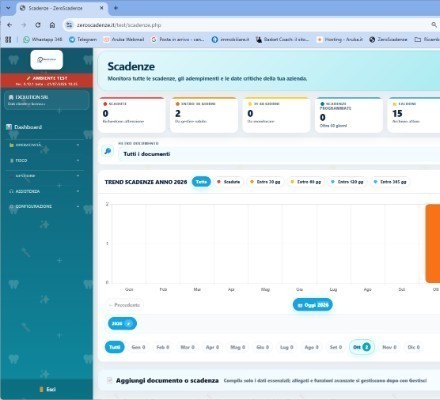Select the Gen 0 month tab
The image size is (440, 400).
138,347
